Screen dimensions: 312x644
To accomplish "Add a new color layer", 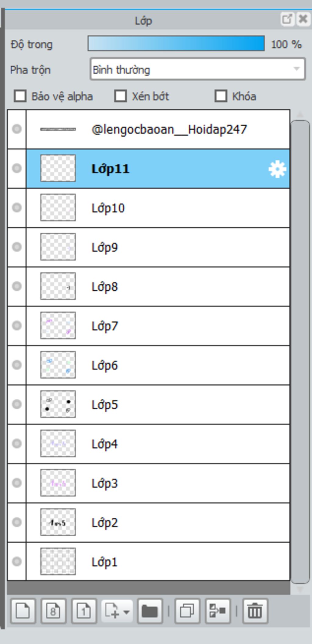I will click(x=23, y=611).
